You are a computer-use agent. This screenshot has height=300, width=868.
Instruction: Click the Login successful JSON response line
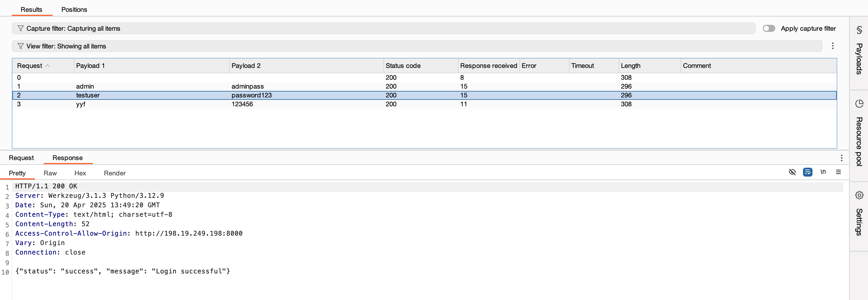point(123,271)
